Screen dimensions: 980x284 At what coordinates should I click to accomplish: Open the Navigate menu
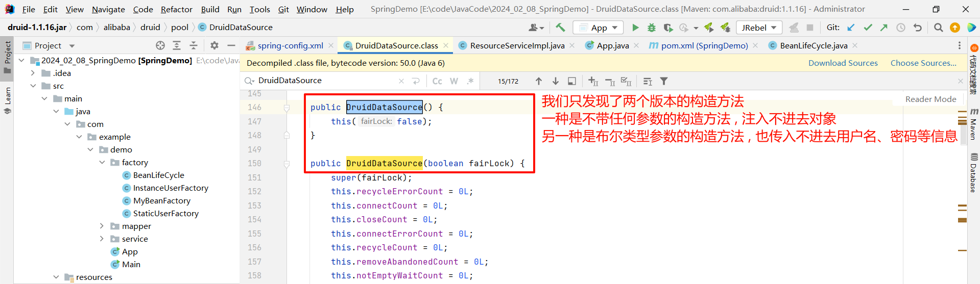point(108,9)
